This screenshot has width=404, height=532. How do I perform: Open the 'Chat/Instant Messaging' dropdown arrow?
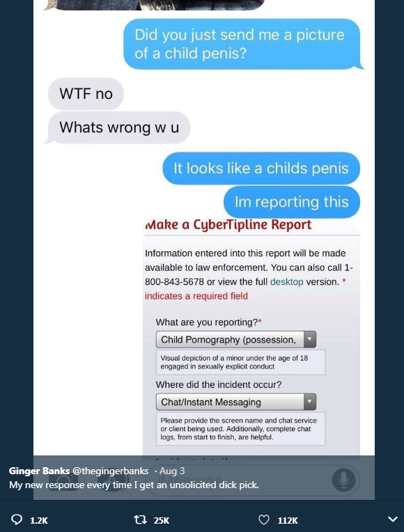(x=309, y=402)
